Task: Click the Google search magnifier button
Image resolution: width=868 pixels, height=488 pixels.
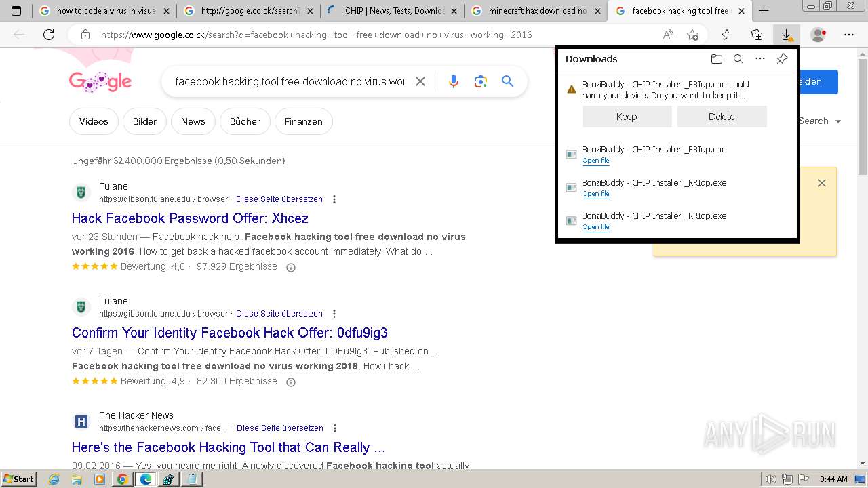Action: click(507, 81)
